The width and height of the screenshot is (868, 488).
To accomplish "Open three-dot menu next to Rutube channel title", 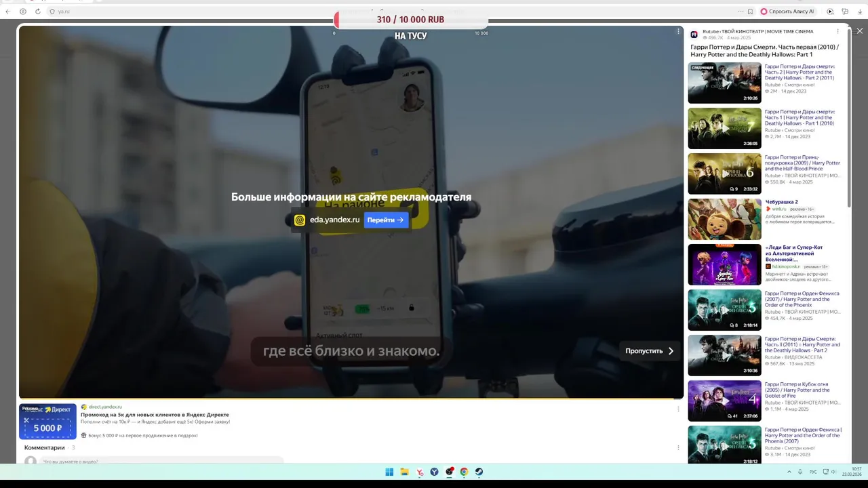I will click(x=837, y=31).
